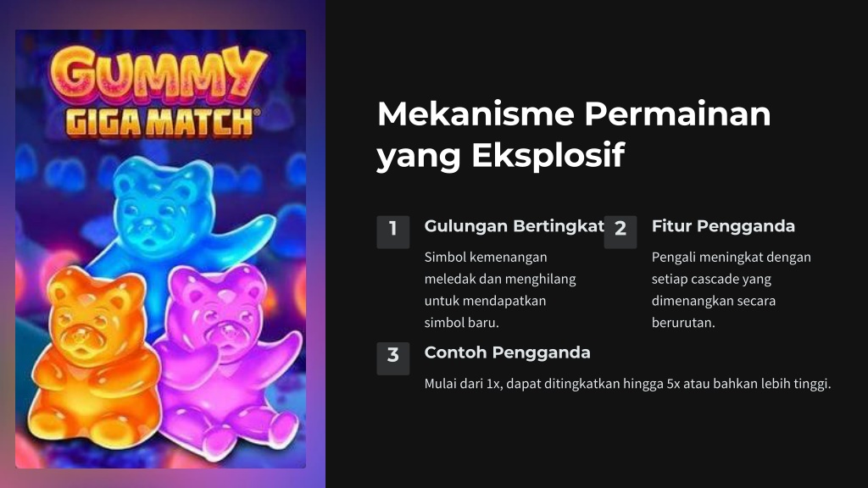Click the Mekanisme Permainan title line

pyautogui.click(x=574, y=114)
